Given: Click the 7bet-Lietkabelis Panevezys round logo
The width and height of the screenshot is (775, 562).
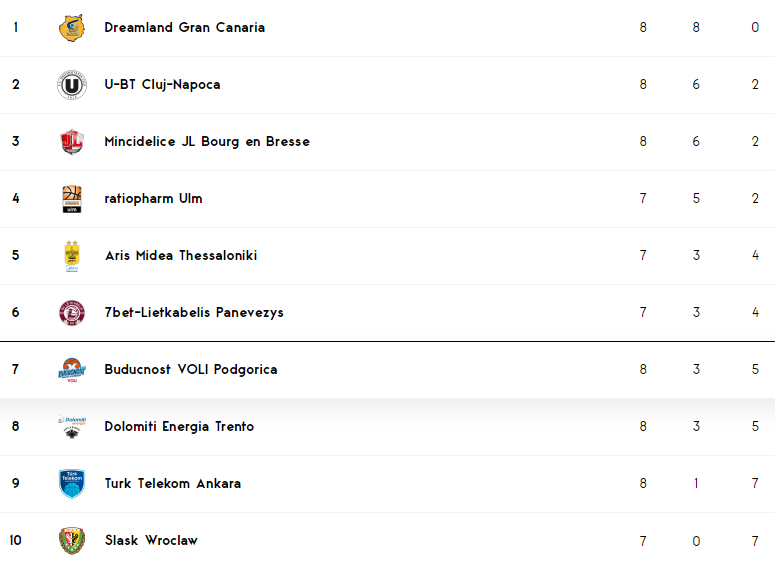Looking at the screenshot, I should (x=72, y=313).
